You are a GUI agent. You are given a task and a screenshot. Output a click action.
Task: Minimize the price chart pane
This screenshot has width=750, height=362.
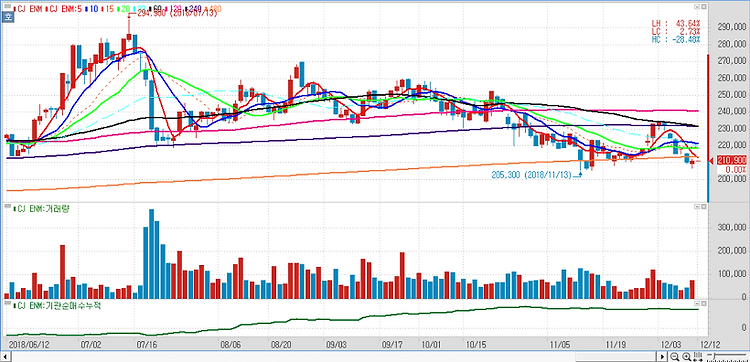point(697,8)
